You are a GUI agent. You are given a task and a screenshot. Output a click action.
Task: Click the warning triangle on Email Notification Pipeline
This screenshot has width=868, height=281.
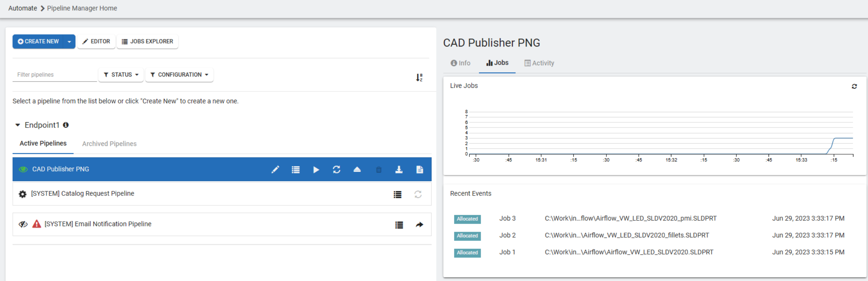pyautogui.click(x=36, y=224)
